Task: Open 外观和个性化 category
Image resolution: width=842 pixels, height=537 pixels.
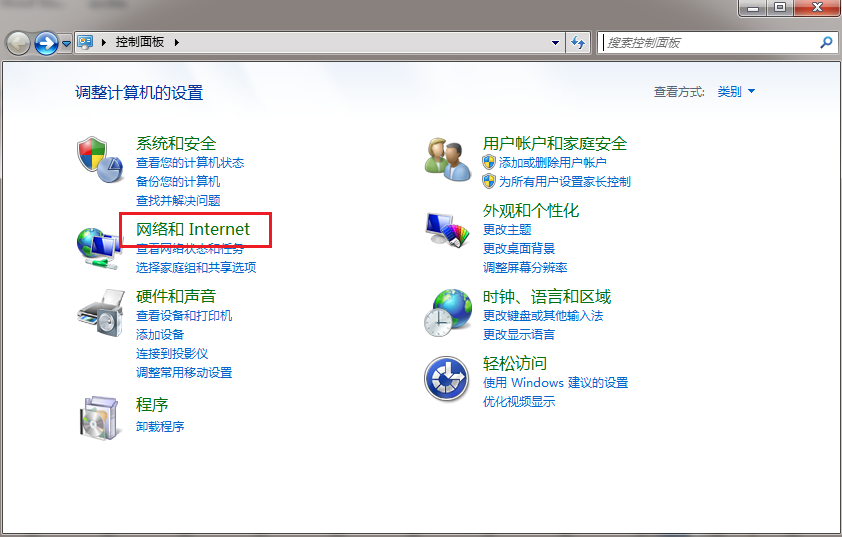Action: pos(531,210)
